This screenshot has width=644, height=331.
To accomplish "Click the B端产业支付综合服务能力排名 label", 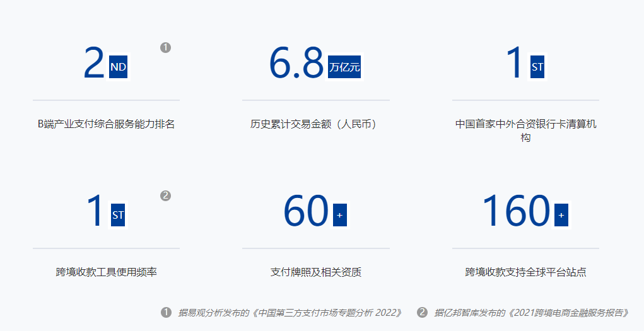I will (x=106, y=124).
